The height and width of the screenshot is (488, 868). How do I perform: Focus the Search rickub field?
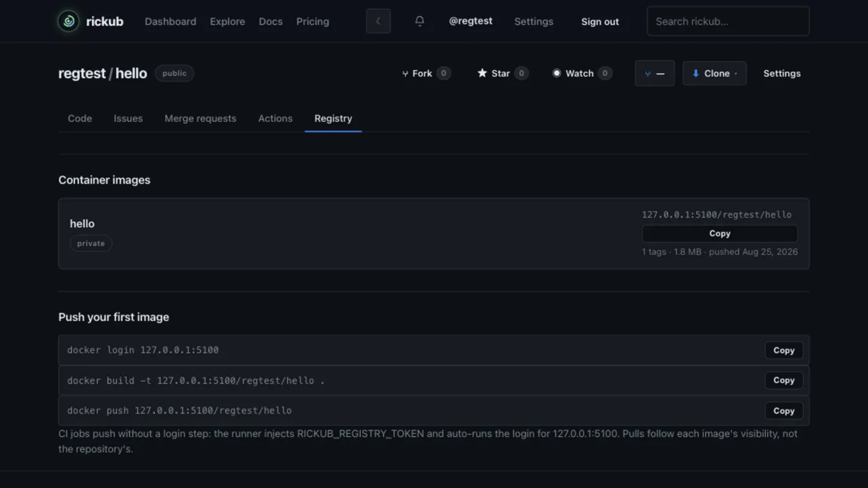[x=728, y=21]
